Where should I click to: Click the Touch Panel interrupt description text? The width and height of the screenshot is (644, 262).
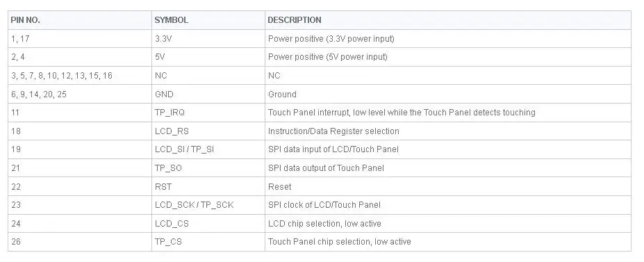[402, 113]
